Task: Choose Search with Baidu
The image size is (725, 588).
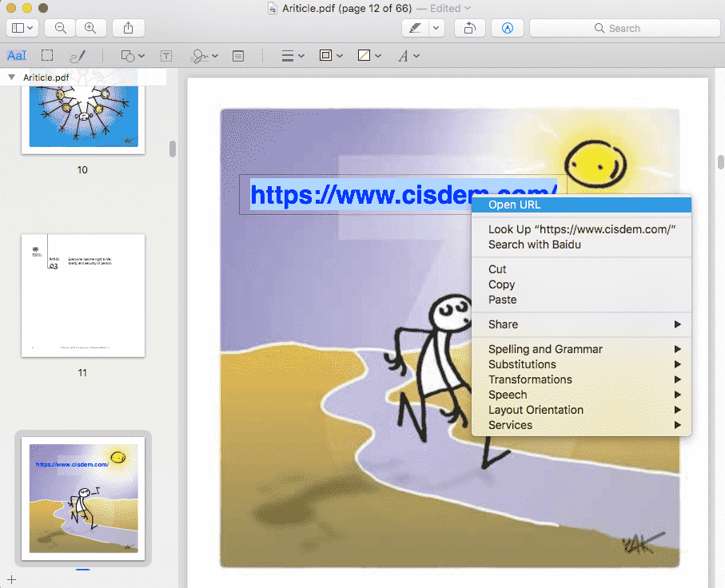Action: click(x=581, y=244)
